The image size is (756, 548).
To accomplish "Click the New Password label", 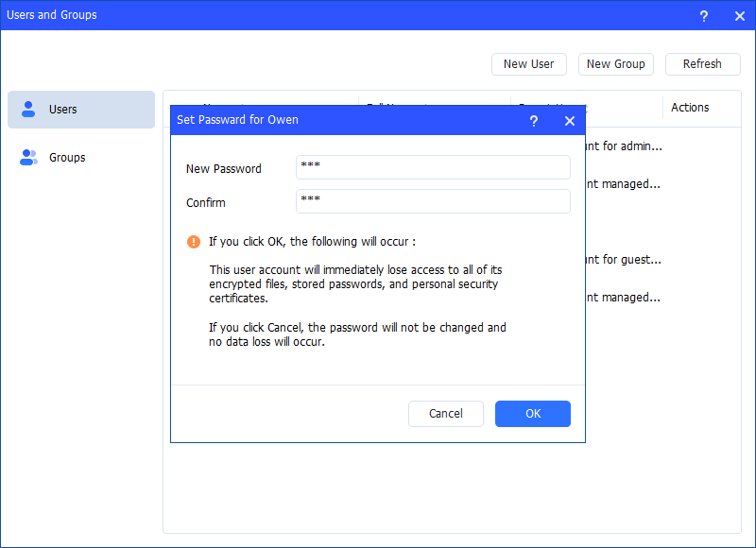I will (224, 168).
